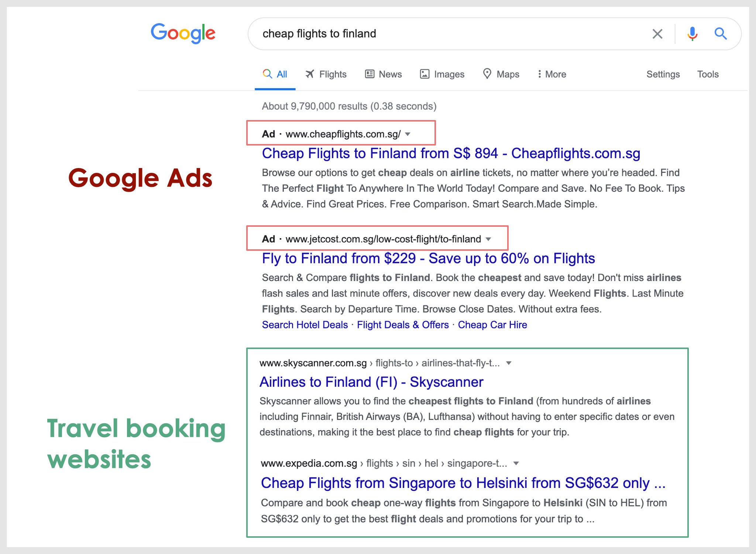The height and width of the screenshot is (554, 756).
Task: Click the About 9,790,000 results text
Action: (349, 106)
